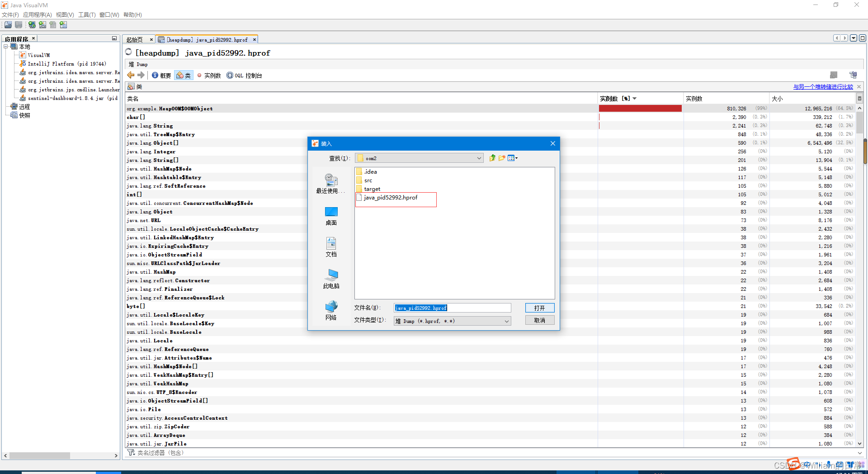Select IntelliJ Platform (pid 19744) node
868x474 pixels.
[x=63, y=64]
